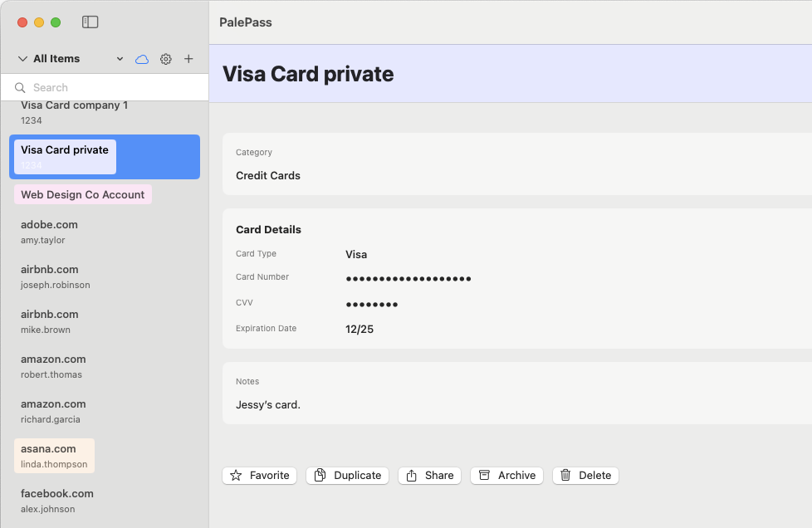Favorite this card with the star
This screenshot has height=528, width=812.
coord(236,475)
